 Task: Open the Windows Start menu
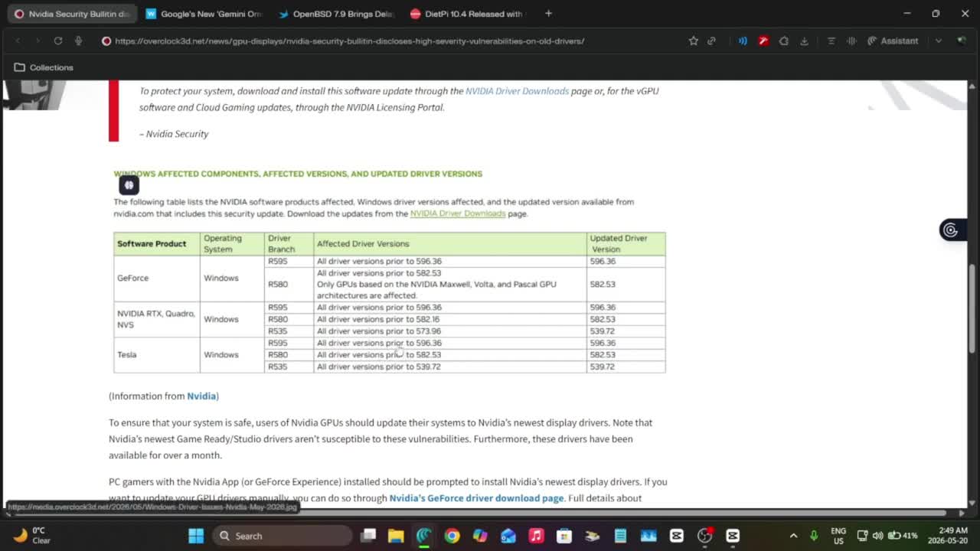(196, 536)
